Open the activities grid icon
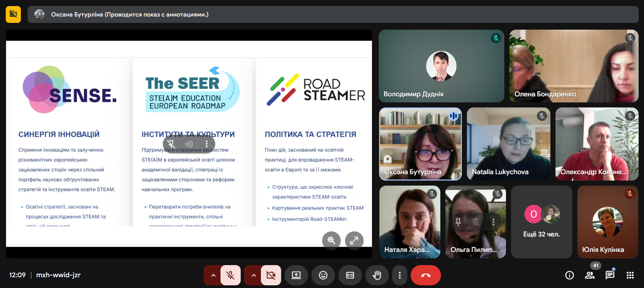 (x=630, y=275)
